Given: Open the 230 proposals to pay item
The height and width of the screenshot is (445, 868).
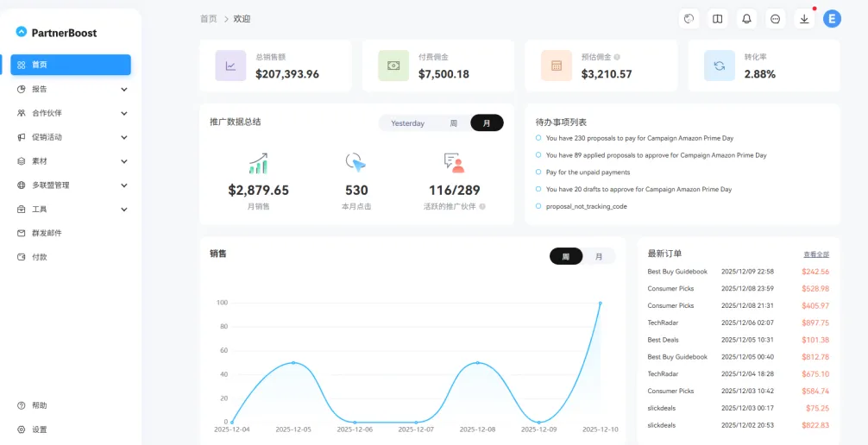Looking at the screenshot, I should pyautogui.click(x=639, y=138).
